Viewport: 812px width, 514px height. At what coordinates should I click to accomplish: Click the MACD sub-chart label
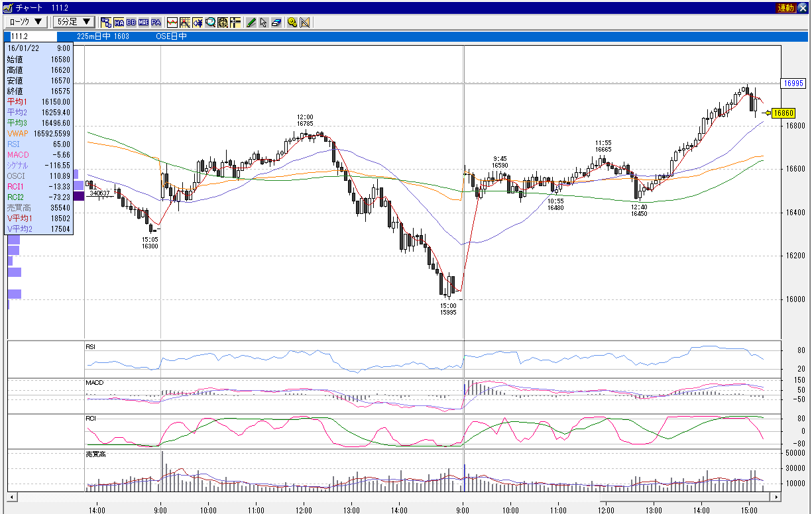tap(94, 383)
